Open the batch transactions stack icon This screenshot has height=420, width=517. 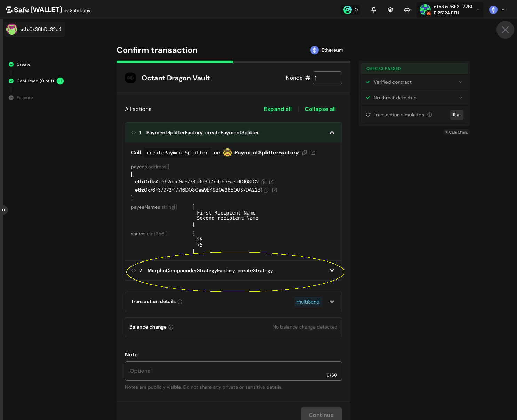coord(390,10)
